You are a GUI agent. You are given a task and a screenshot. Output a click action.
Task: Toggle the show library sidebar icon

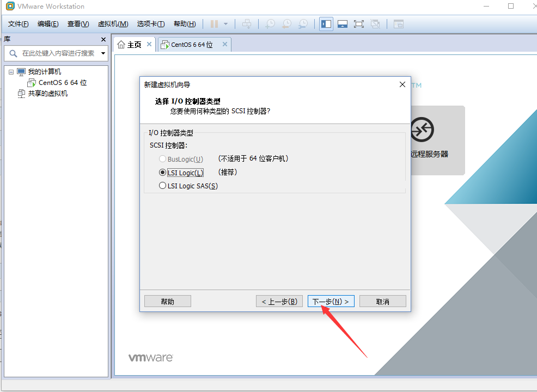click(326, 24)
